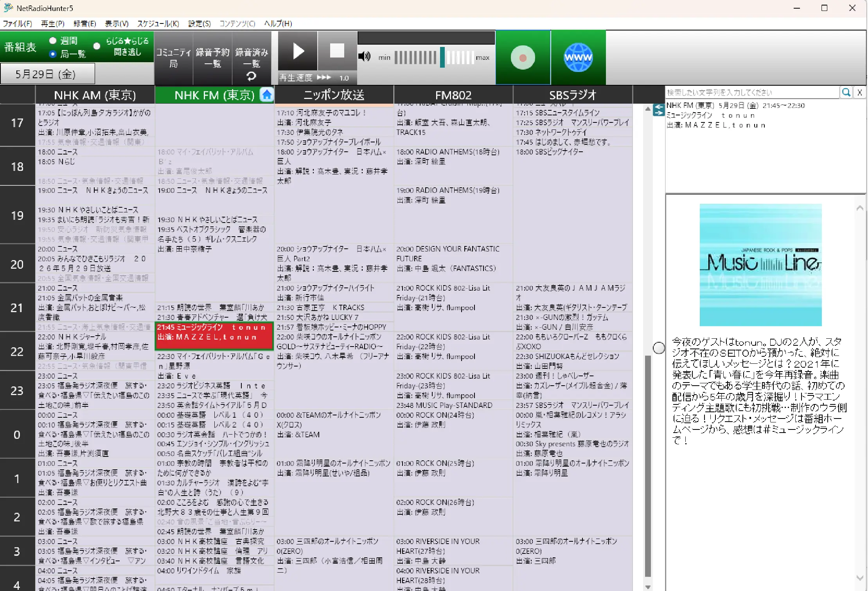This screenshot has height=591, width=868.
Task: Select 23:20 ラジオビジネス英語 program
Action: point(214,385)
